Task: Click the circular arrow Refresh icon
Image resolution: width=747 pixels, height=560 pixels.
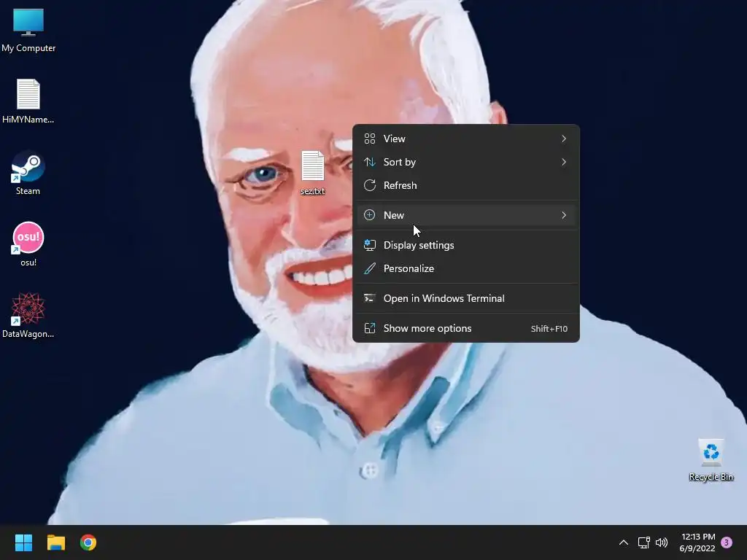Action: click(x=370, y=185)
